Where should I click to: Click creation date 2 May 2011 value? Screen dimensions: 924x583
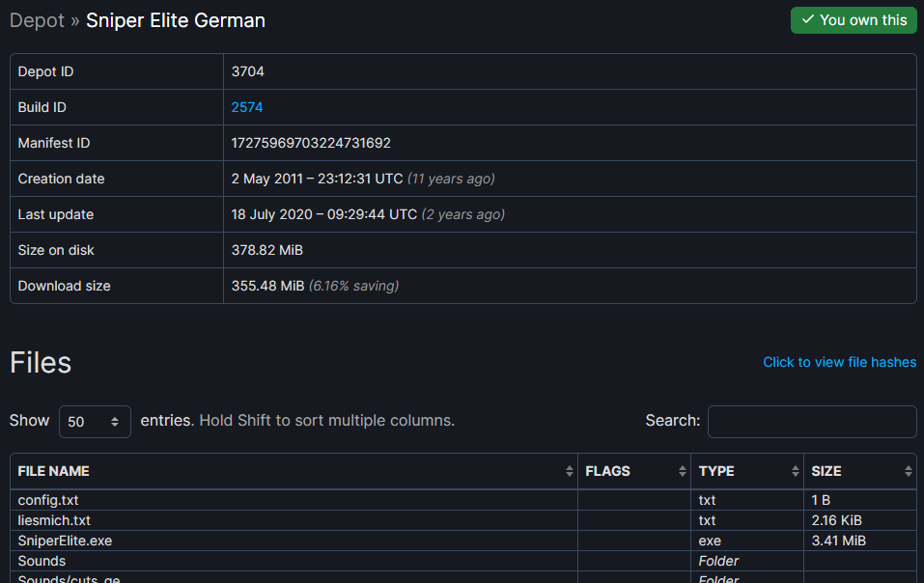click(317, 179)
